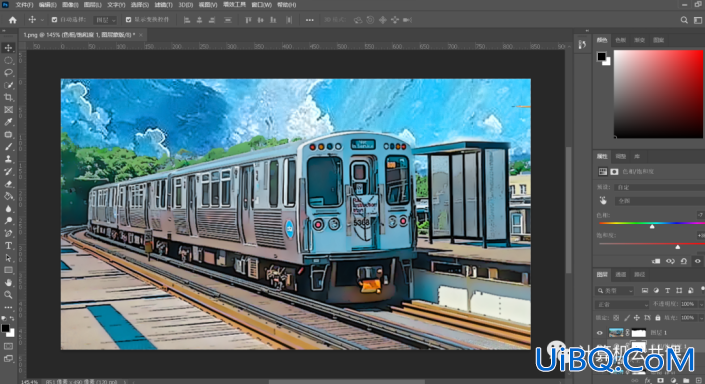Toggle adjustment visibility eye in Properties
The height and width of the screenshot is (384, 705).
pos(697,261)
